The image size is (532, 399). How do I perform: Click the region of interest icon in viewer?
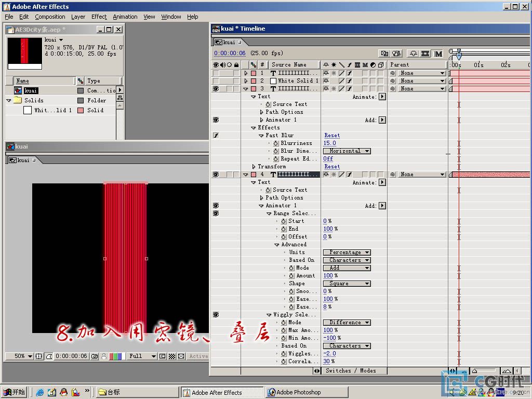[163, 356]
